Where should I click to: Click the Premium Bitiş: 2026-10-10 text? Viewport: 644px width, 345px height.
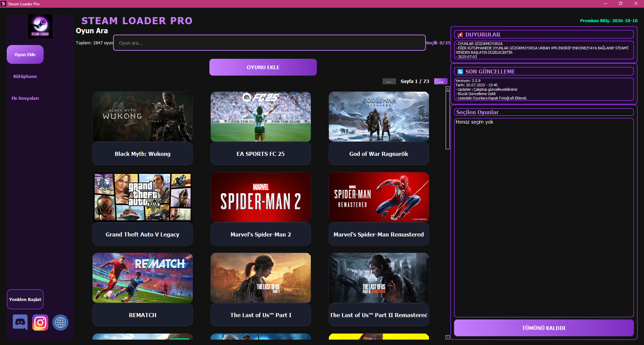(x=609, y=20)
